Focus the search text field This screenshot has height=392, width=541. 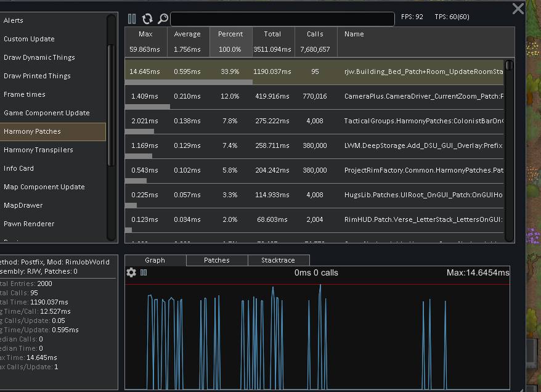(x=282, y=19)
